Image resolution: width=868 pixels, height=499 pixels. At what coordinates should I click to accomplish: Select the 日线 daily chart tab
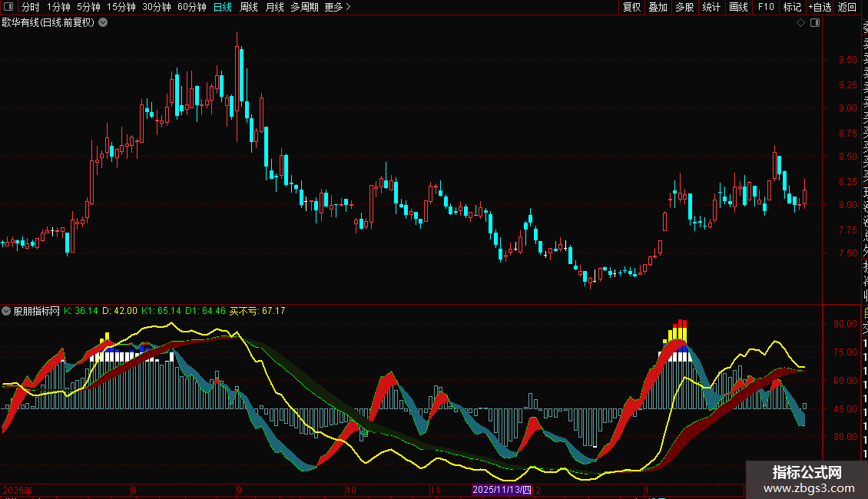coord(223,7)
